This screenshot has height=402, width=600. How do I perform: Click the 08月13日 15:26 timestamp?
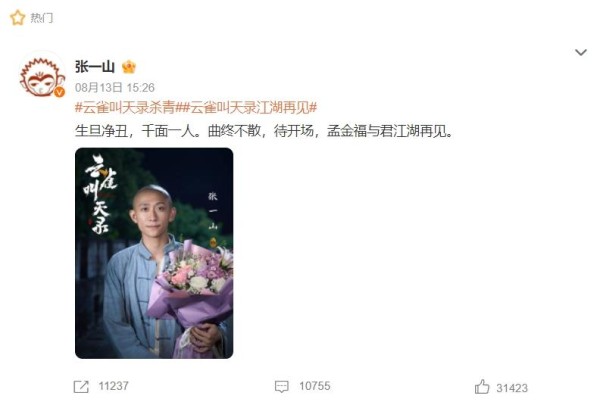[x=115, y=88]
